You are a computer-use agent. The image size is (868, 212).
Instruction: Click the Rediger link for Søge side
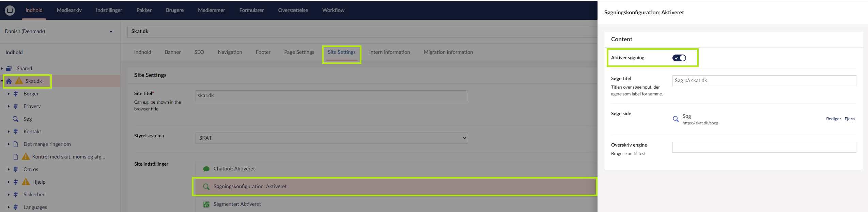[833, 119]
